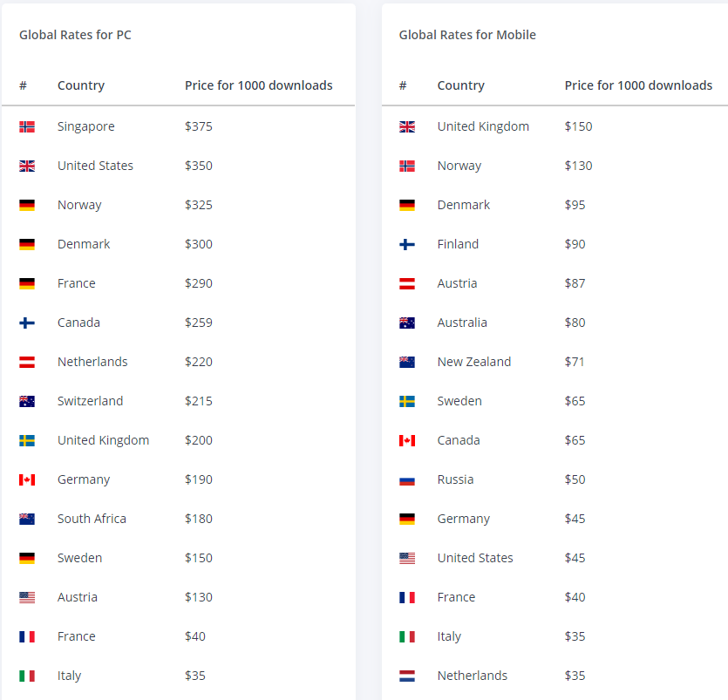Viewport: 728px width, 700px height.
Task: Click the flag beside Finland in Mobile table
Action: tap(407, 244)
